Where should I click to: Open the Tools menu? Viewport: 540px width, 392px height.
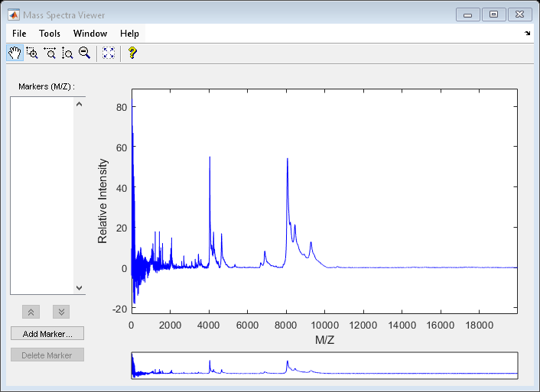point(50,34)
